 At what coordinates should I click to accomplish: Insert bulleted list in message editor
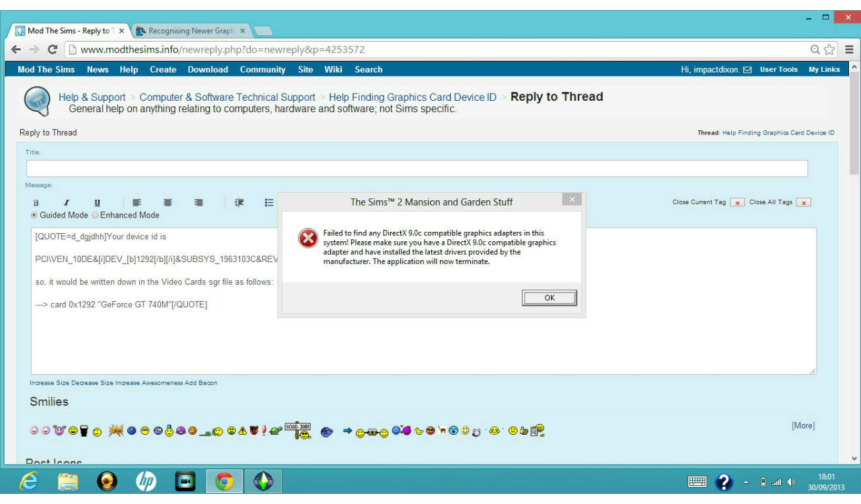point(269,202)
